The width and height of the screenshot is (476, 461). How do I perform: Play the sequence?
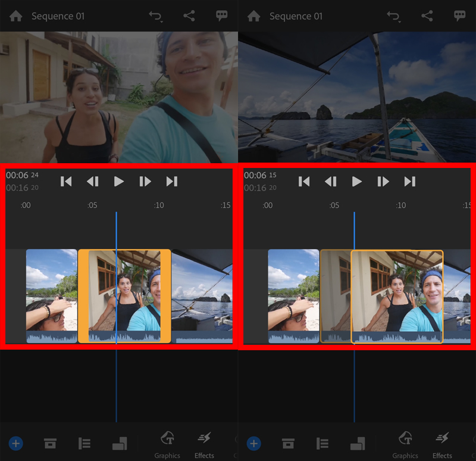pyautogui.click(x=118, y=182)
